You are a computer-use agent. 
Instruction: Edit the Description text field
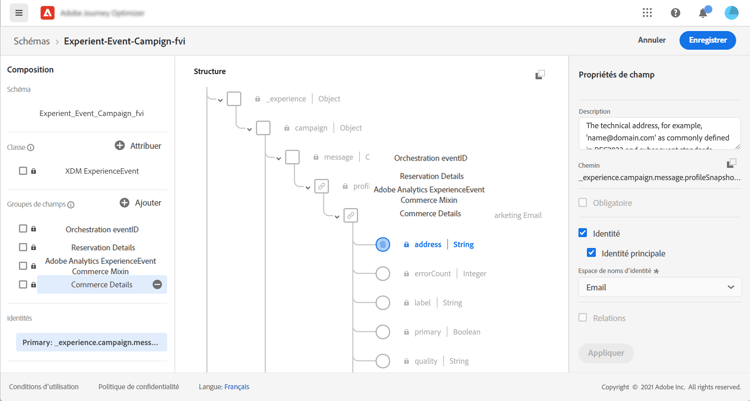pos(659,133)
